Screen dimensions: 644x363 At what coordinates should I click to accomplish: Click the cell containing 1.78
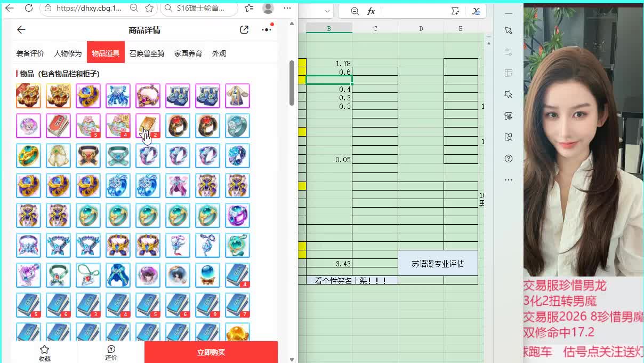coord(329,63)
